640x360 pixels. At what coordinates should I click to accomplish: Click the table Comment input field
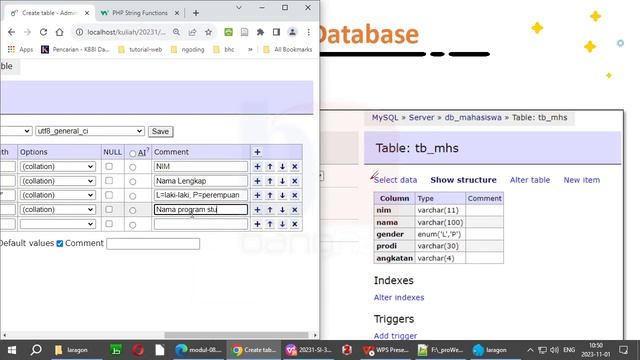coord(153,244)
